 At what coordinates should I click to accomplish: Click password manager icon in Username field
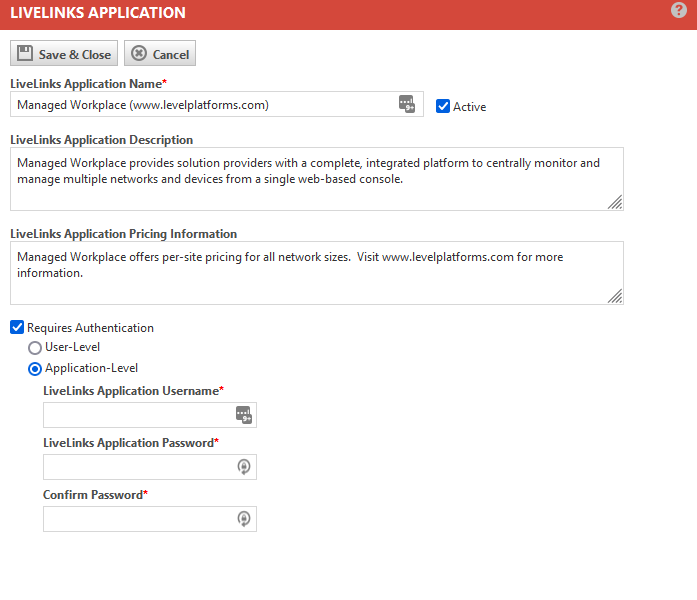tap(244, 415)
